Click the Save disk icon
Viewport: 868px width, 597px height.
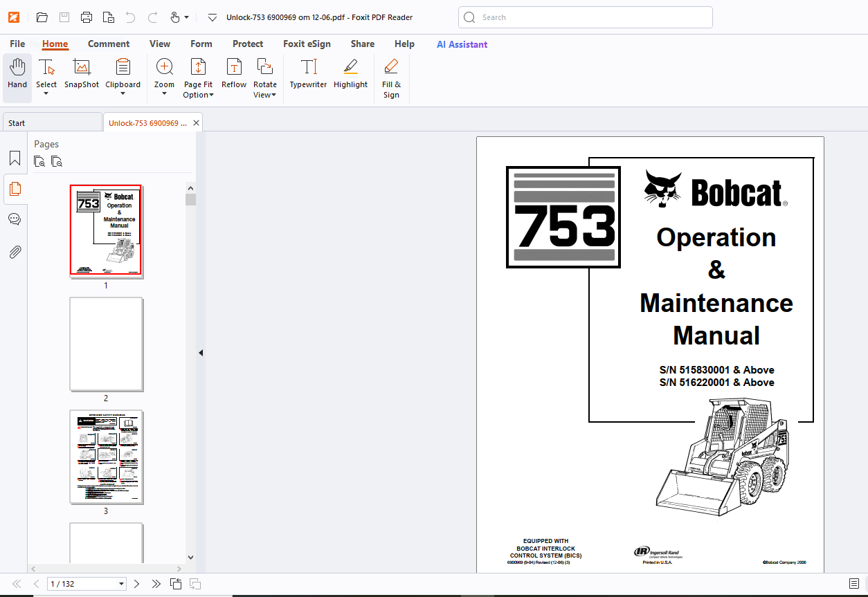coord(64,17)
